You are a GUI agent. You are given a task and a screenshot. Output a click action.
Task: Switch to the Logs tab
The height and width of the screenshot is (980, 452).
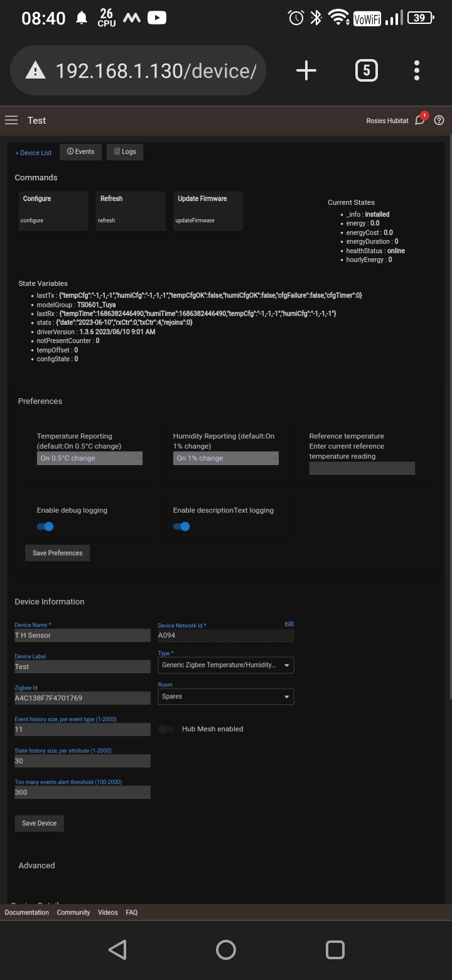(125, 152)
